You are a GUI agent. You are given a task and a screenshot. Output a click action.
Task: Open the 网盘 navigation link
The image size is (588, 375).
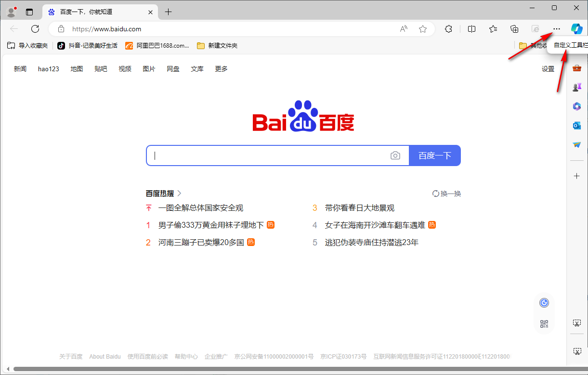pyautogui.click(x=173, y=69)
